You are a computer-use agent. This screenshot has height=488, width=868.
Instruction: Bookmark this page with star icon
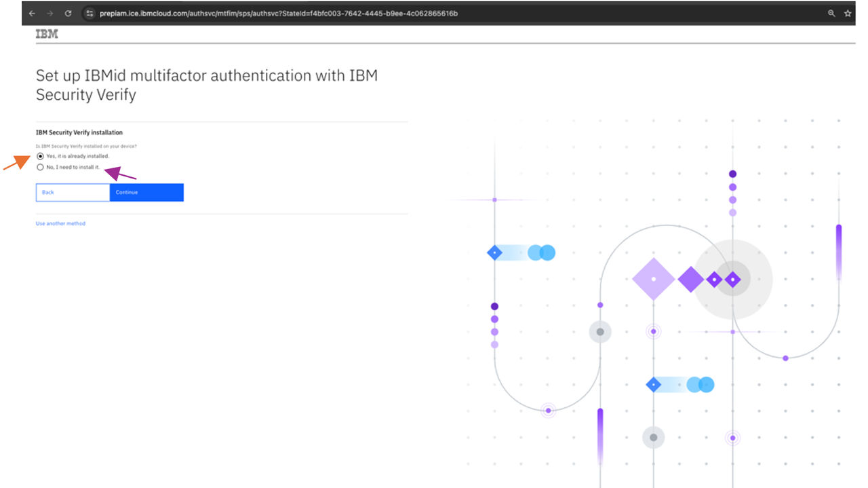848,14
